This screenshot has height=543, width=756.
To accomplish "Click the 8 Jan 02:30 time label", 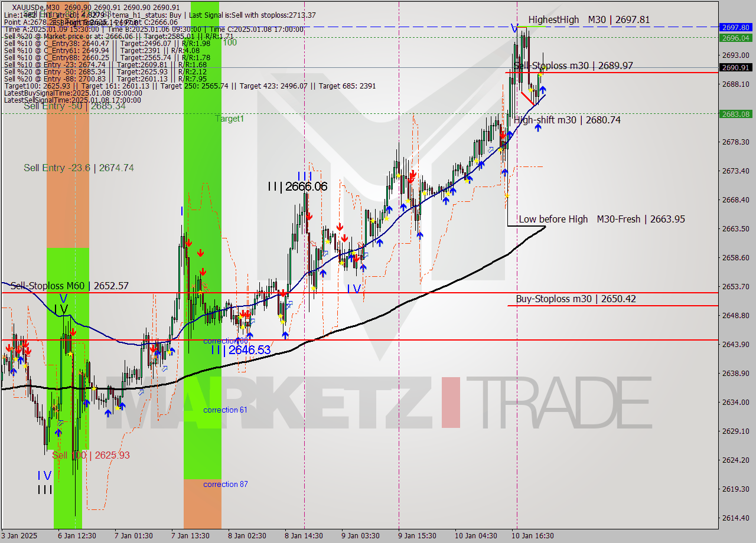I will point(247,536).
